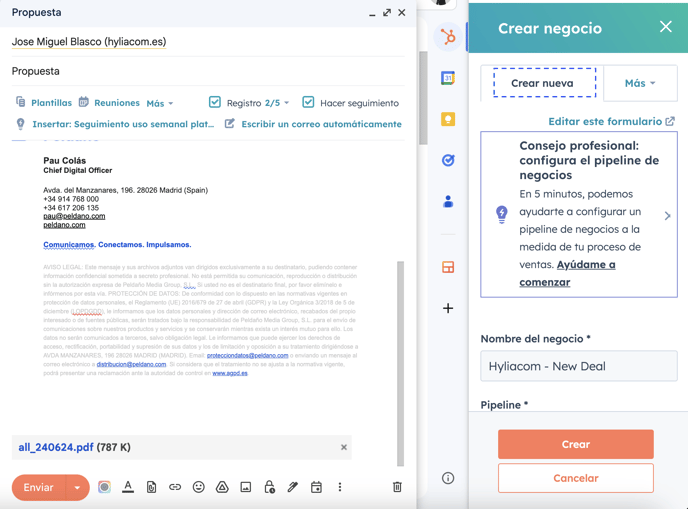Insert an emoji

(x=199, y=487)
